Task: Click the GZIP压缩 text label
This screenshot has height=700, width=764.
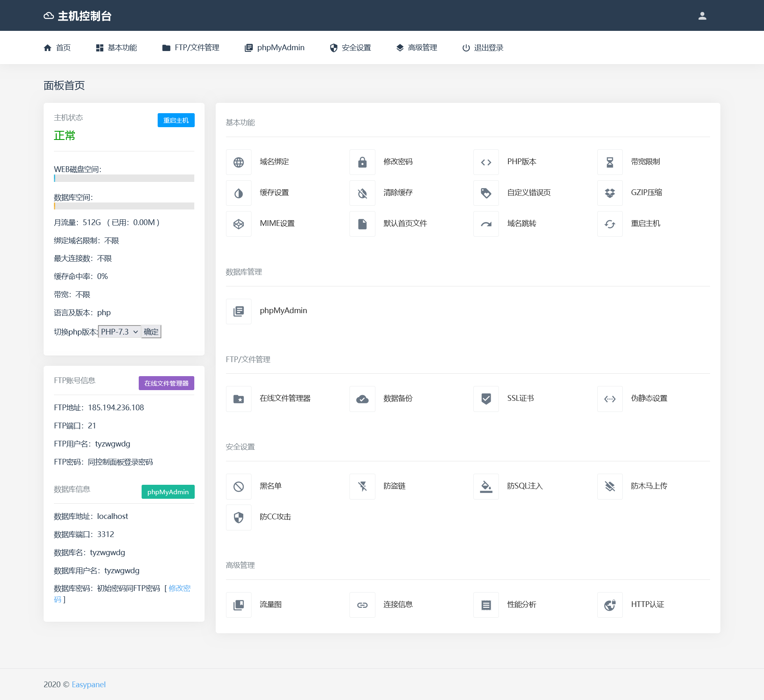Action: coord(647,193)
